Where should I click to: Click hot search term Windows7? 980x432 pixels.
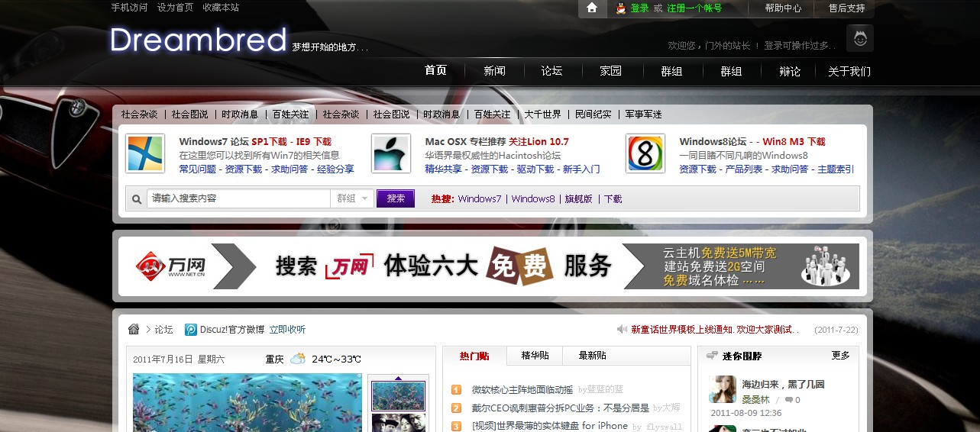coord(480,199)
